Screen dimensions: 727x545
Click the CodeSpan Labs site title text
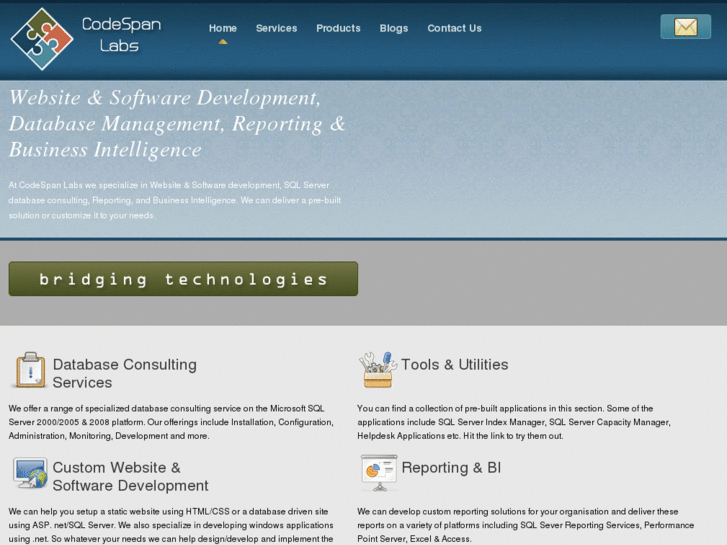coord(121,35)
